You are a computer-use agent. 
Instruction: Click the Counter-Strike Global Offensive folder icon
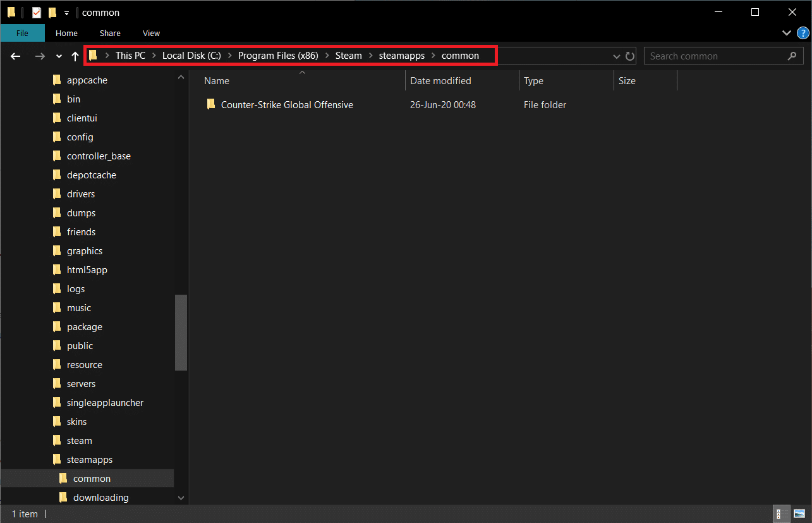(x=211, y=105)
